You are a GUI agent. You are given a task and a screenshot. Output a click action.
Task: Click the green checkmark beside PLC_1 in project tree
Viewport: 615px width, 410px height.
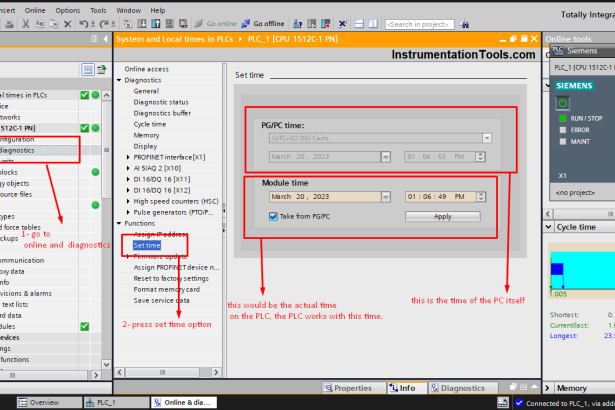pyautogui.click(x=85, y=128)
